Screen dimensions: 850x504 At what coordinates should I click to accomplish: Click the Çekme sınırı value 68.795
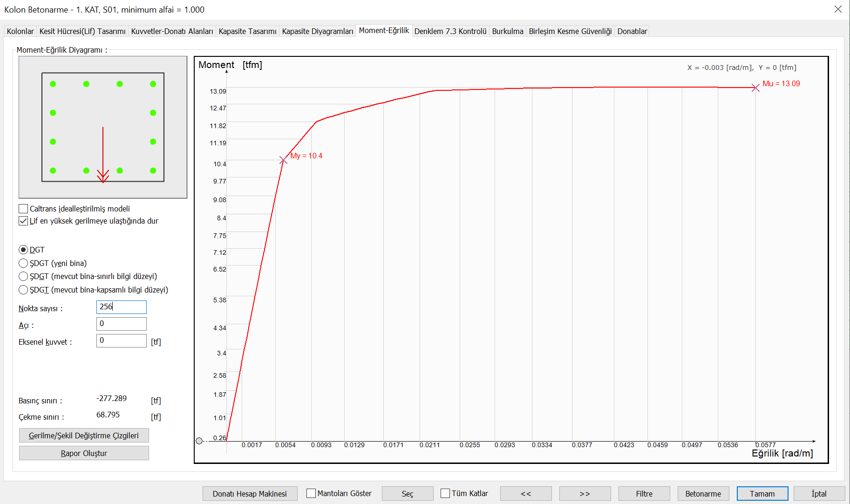point(108,415)
